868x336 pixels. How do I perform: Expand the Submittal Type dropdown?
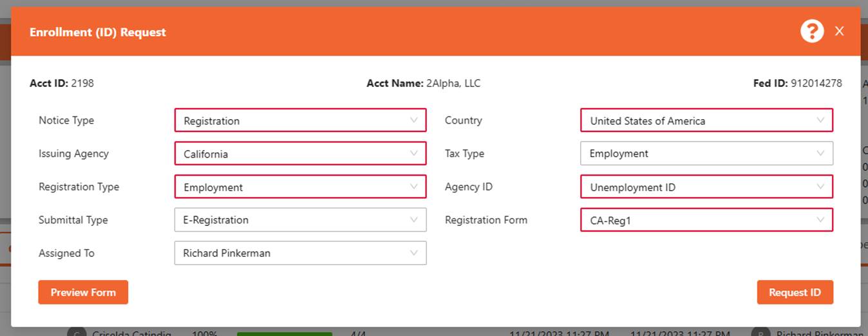300,220
